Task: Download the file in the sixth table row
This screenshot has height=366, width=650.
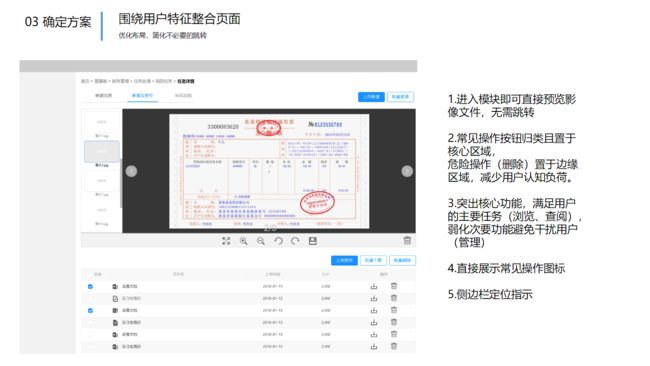Action: [x=374, y=347]
